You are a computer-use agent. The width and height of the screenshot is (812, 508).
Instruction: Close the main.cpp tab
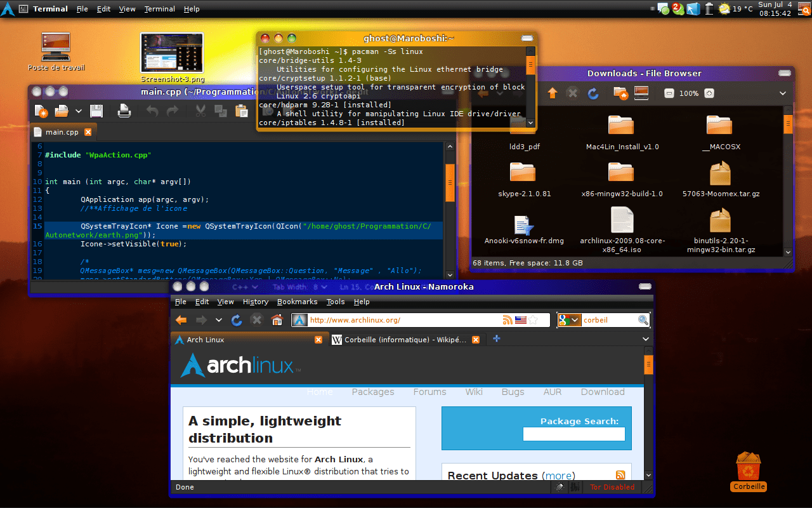point(88,132)
